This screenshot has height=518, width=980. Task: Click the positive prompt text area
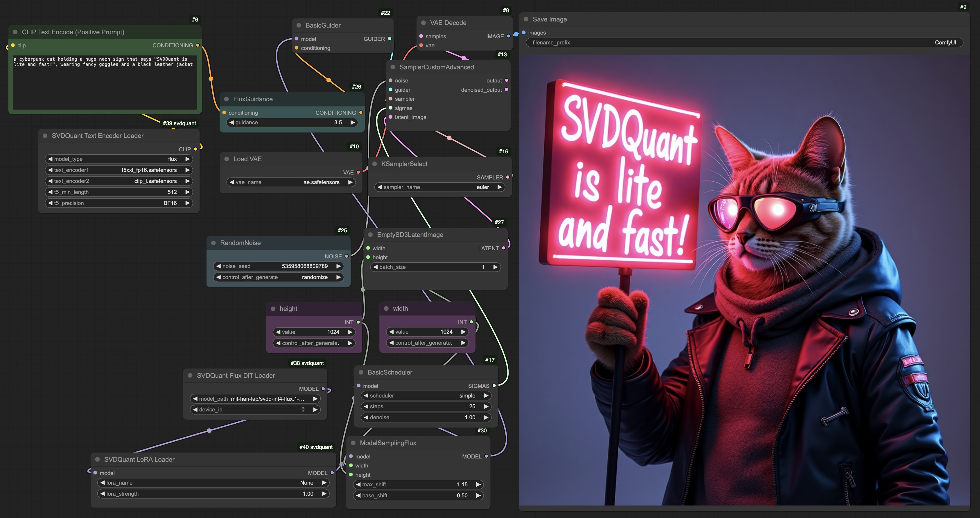105,82
